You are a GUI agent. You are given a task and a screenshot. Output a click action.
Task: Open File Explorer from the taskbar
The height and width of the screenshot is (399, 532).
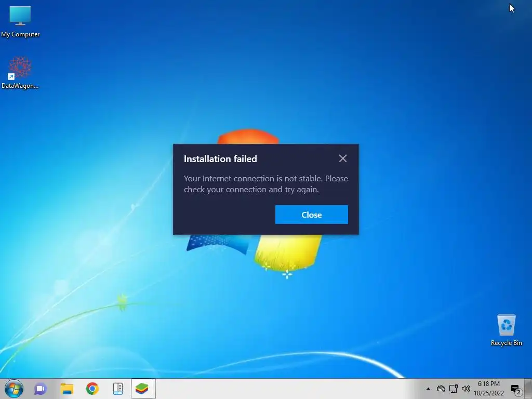click(67, 389)
